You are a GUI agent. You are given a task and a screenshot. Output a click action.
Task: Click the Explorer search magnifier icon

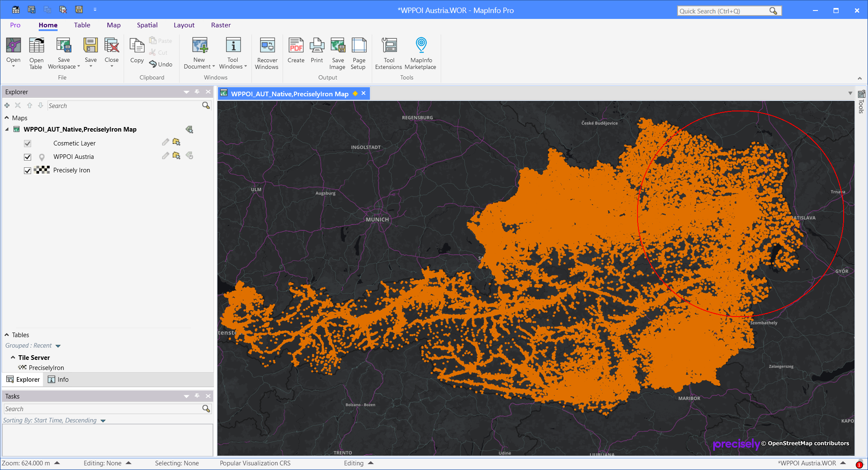[x=206, y=106]
